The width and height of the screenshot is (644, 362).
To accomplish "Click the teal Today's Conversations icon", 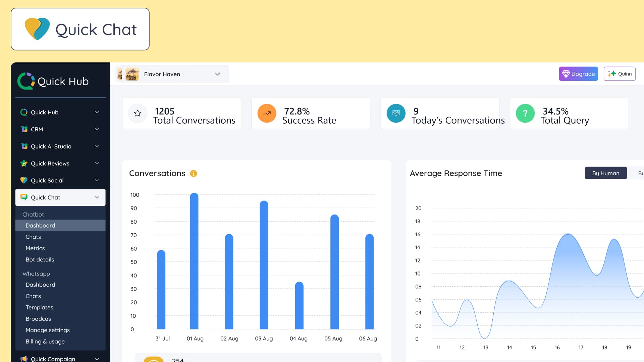I will tap(396, 113).
